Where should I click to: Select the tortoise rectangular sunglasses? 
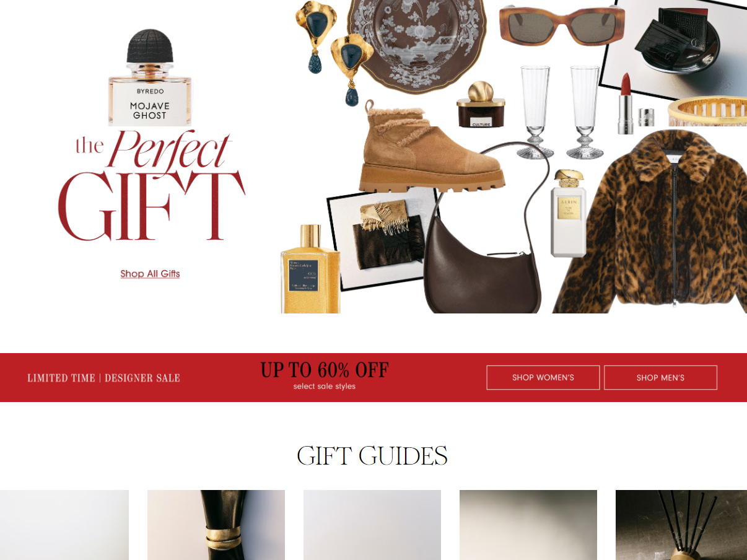562,25
